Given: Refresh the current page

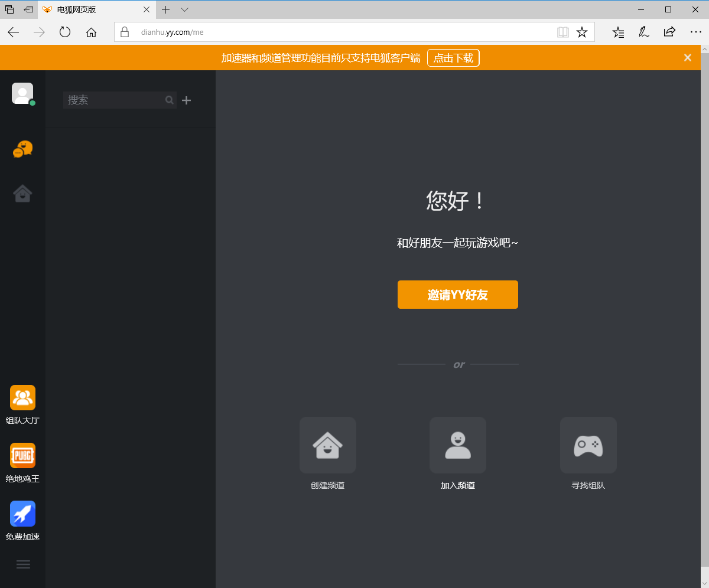Looking at the screenshot, I should pos(65,32).
